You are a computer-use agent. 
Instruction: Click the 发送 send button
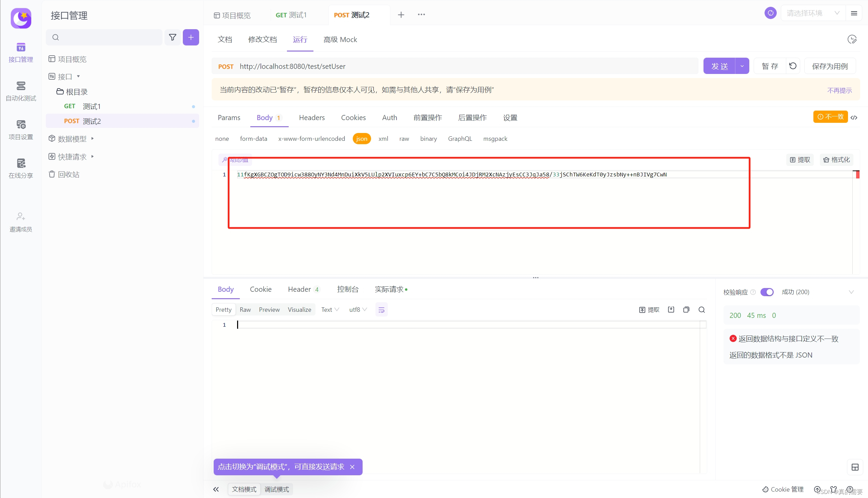click(720, 66)
